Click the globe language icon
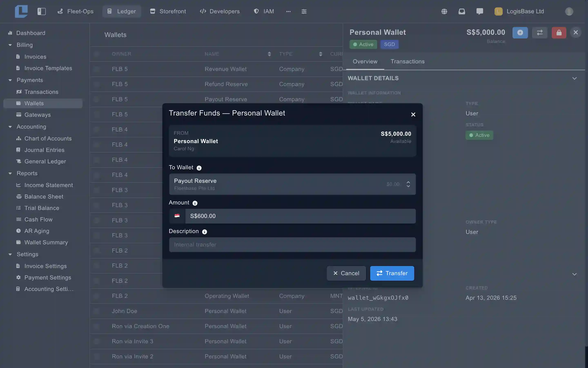The image size is (588, 368). (444, 11)
